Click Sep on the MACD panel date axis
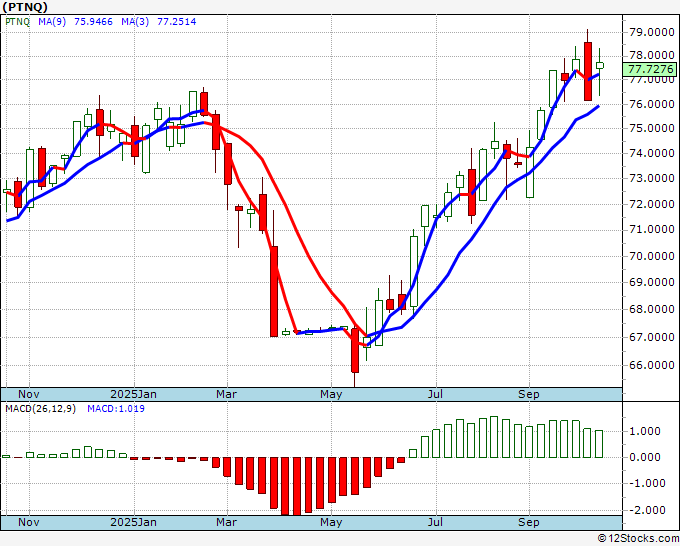Image resolution: width=680 pixels, height=546 pixels. coord(529,522)
